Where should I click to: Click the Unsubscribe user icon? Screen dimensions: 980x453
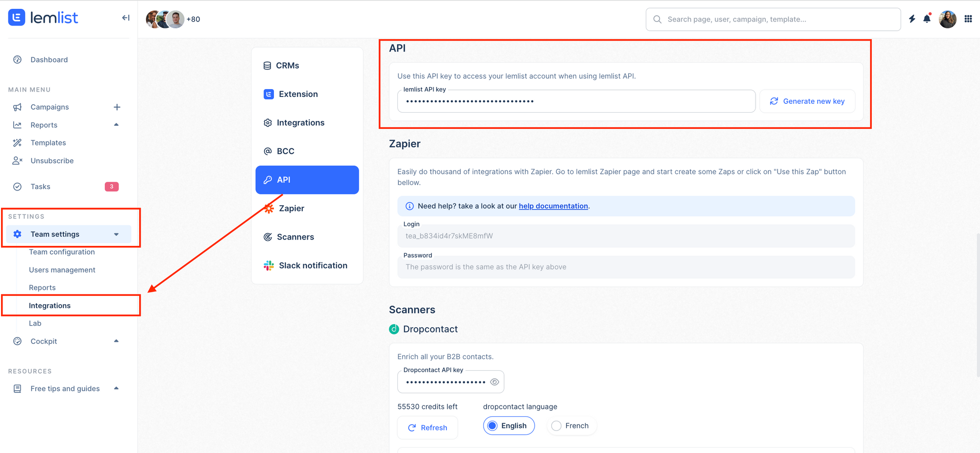[18, 161]
